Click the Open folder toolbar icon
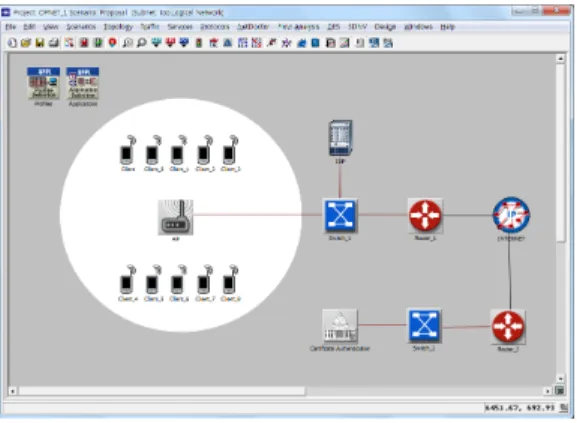 26,43
